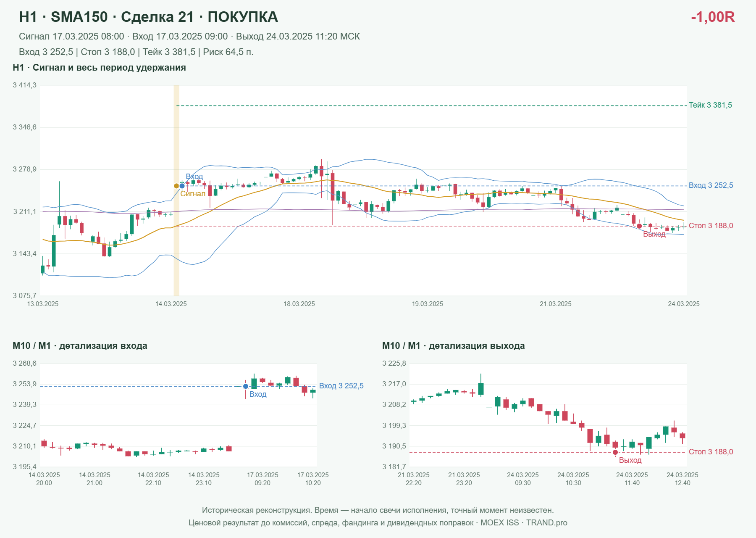
Task: Click the heading 'H1 · Сигнал и весь период удержания'
Action: 99,68
